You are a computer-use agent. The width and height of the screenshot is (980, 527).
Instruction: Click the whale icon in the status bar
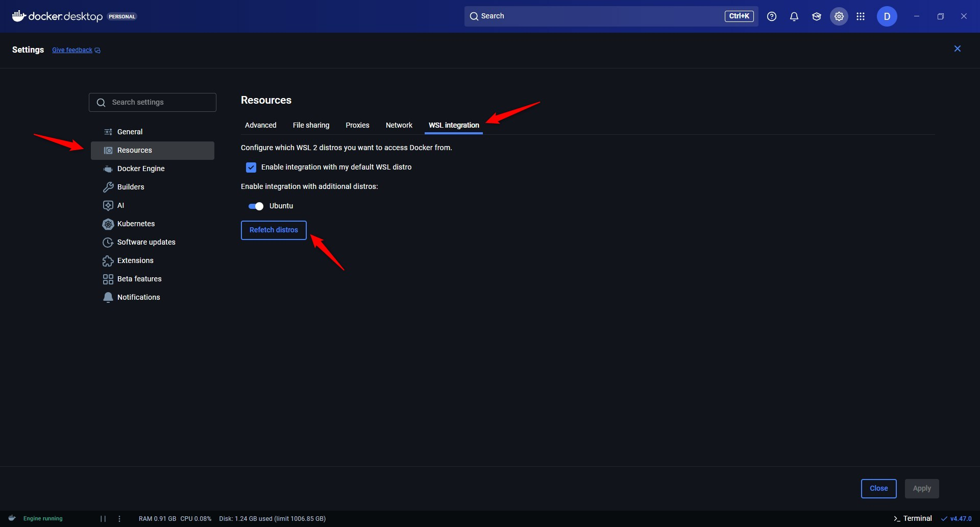[x=12, y=518]
